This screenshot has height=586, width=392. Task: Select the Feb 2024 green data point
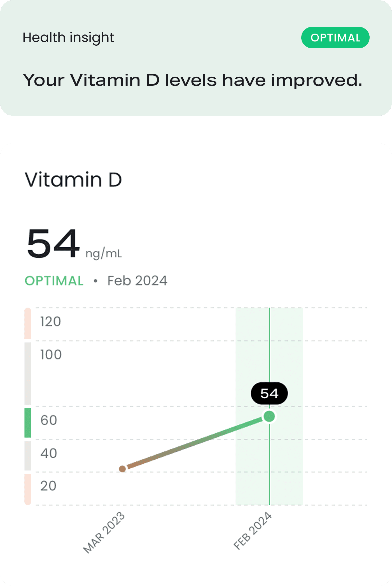tap(269, 416)
